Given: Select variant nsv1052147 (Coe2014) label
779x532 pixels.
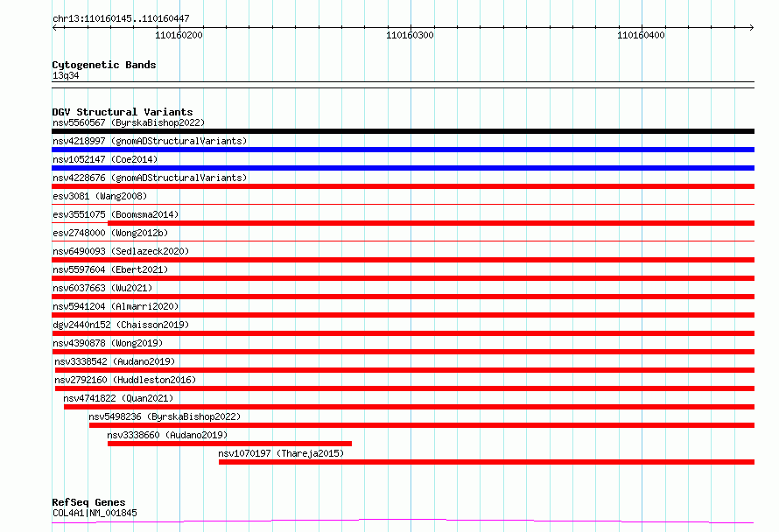Looking at the screenshot, I should (105, 159).
